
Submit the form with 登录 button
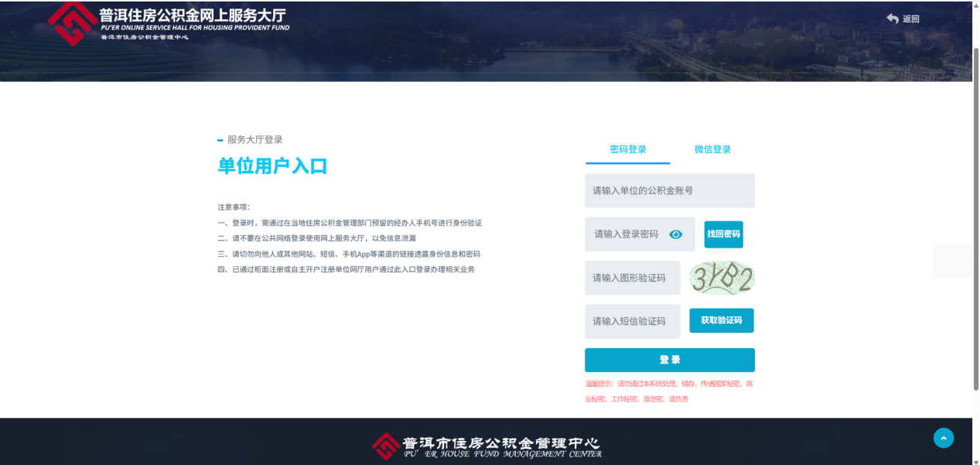point(669,360)
